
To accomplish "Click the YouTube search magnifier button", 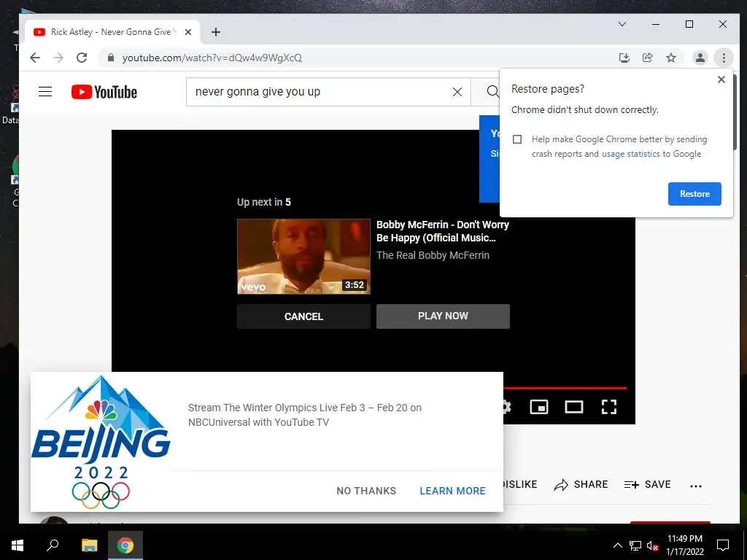I will pos(492,91).
